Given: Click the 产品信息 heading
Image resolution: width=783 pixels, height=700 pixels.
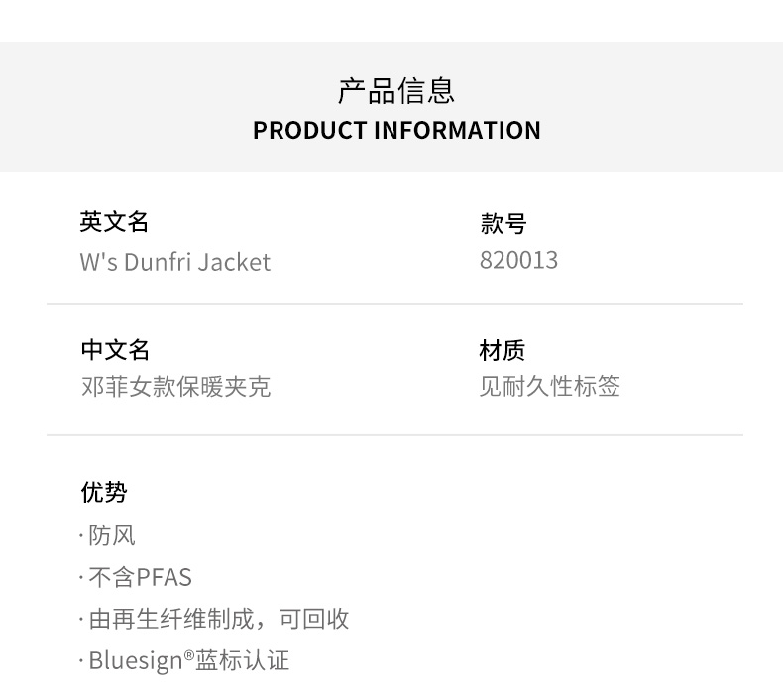Looking at the screenshot, I should pyautogui.click(x=396, y=91).
